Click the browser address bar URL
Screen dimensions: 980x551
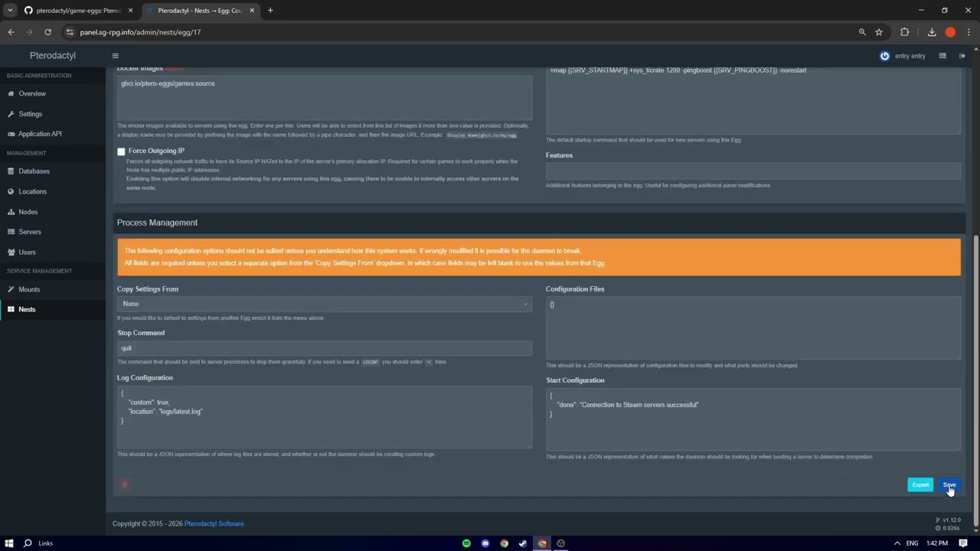coord(140,32)
